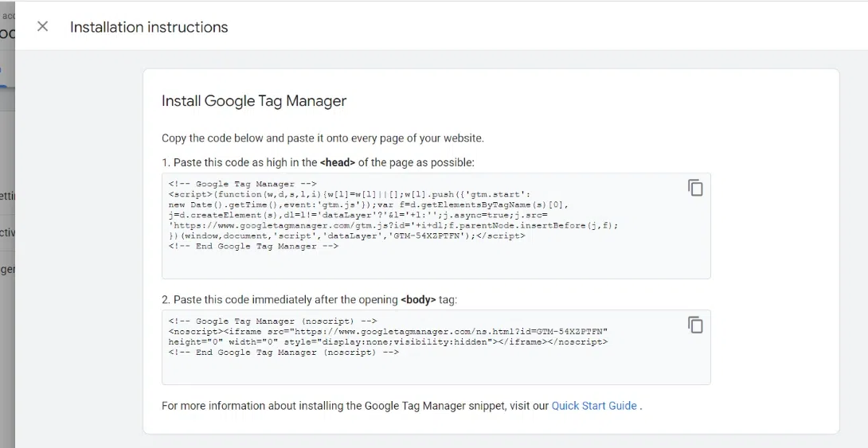Click the 'End Google Tag Manager (noscript)' comment
Image resolution: width=868 pixels, height=448 pixels.
(283, 353)
